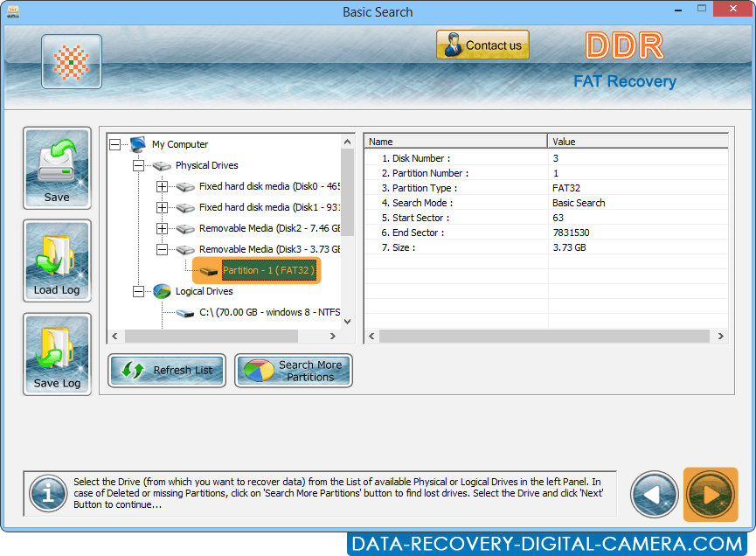Click the Search More Partitions button
Screen dimensions: 756x556
[x=293, y=370]
